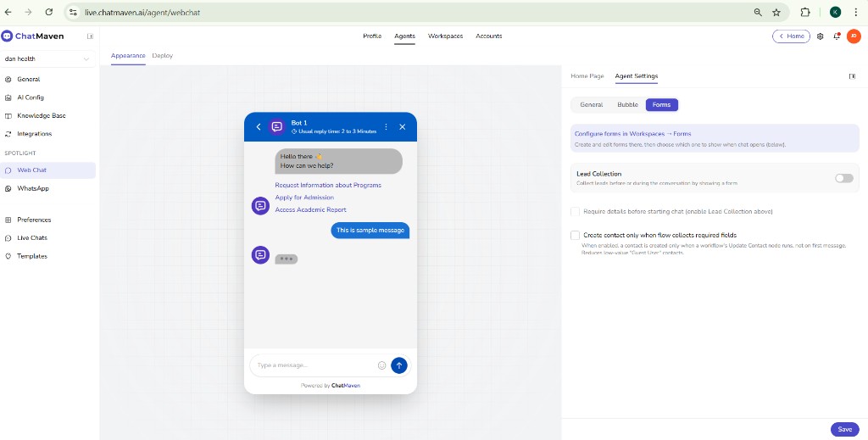Open the emoji picker in chat input
The image size is (868, 440).
382,365
